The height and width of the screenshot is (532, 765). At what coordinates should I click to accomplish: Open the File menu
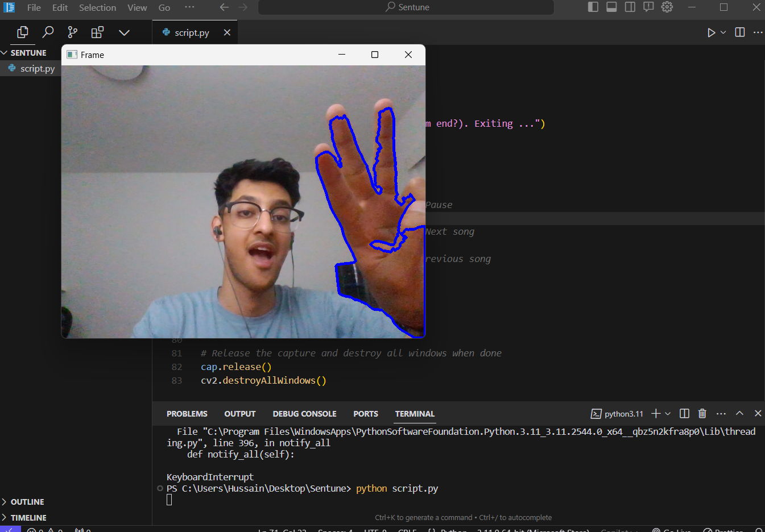click(34, 7)
